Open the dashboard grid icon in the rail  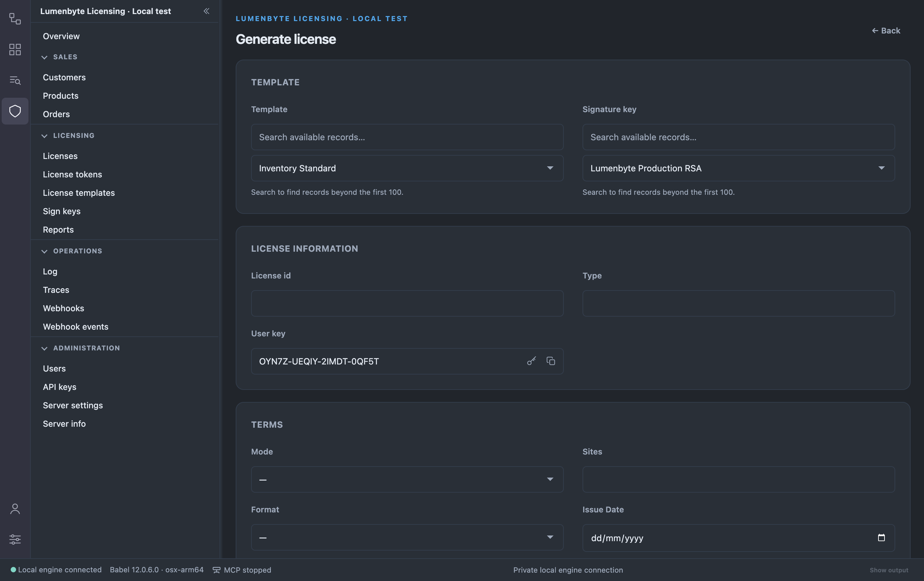pos(15,50)
